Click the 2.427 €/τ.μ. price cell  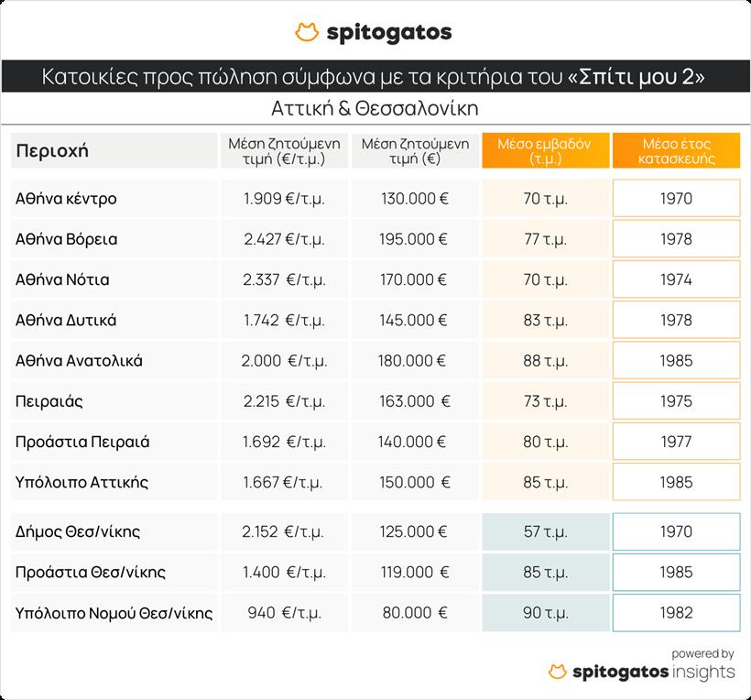click(284, 239)
